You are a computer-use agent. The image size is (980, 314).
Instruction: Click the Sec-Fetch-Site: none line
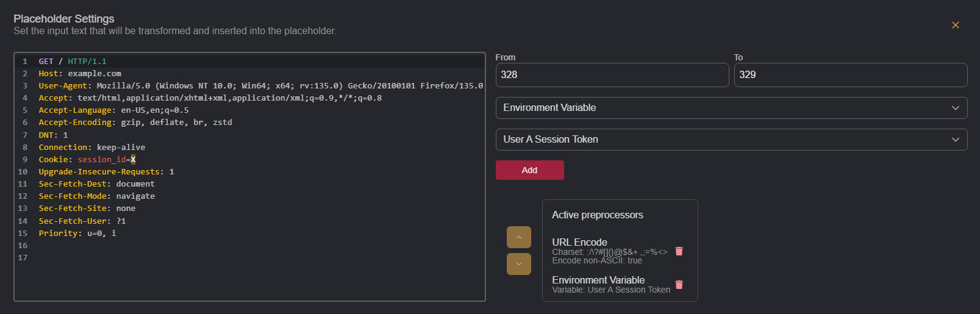coord(87,209)
